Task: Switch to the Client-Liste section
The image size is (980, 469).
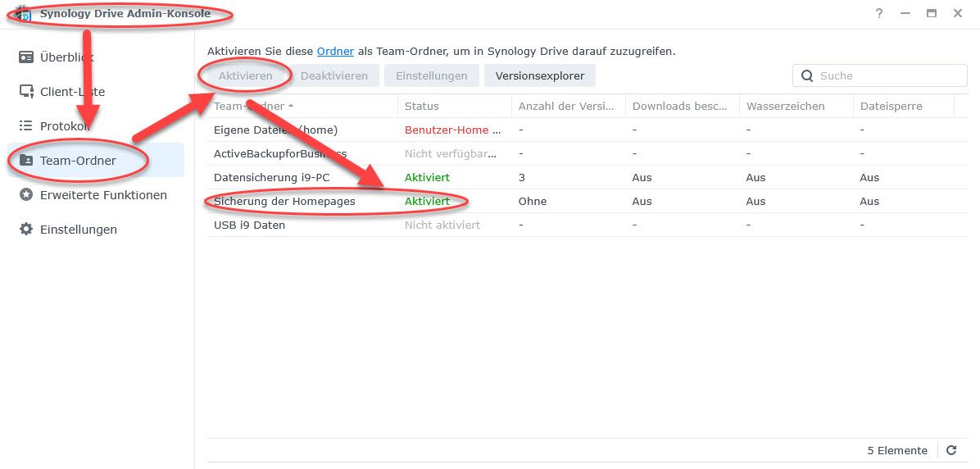Action: point(72,92)
